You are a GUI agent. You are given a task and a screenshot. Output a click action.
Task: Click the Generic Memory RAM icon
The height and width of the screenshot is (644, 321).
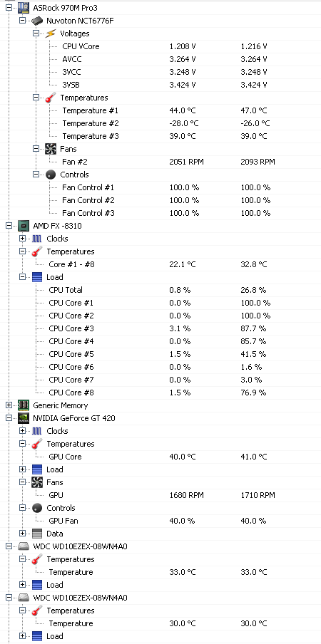(24, 405)
